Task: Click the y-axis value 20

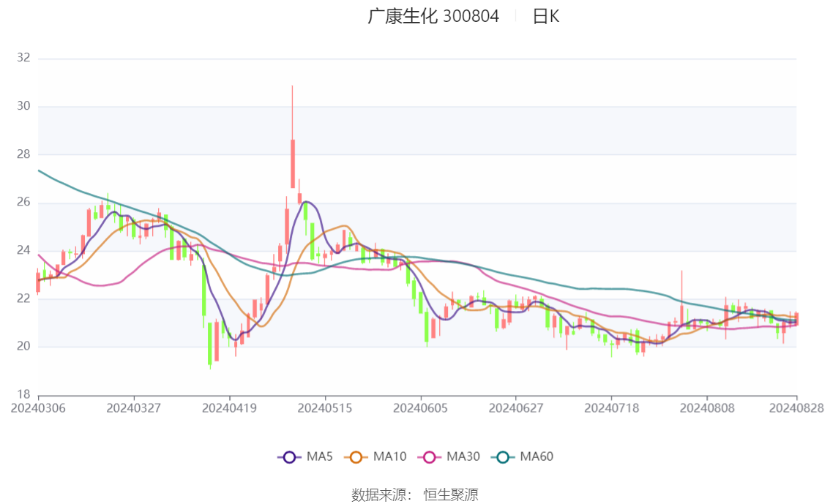Action: 23,347
